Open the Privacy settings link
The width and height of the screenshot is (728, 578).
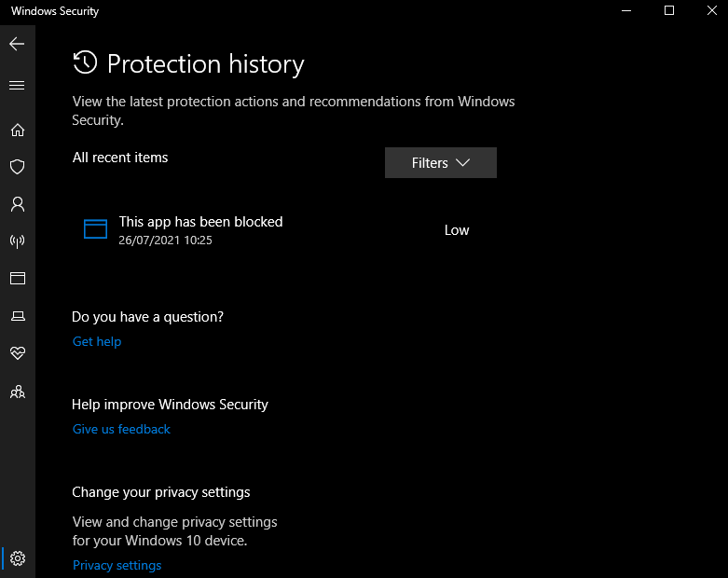coord(117,565)
